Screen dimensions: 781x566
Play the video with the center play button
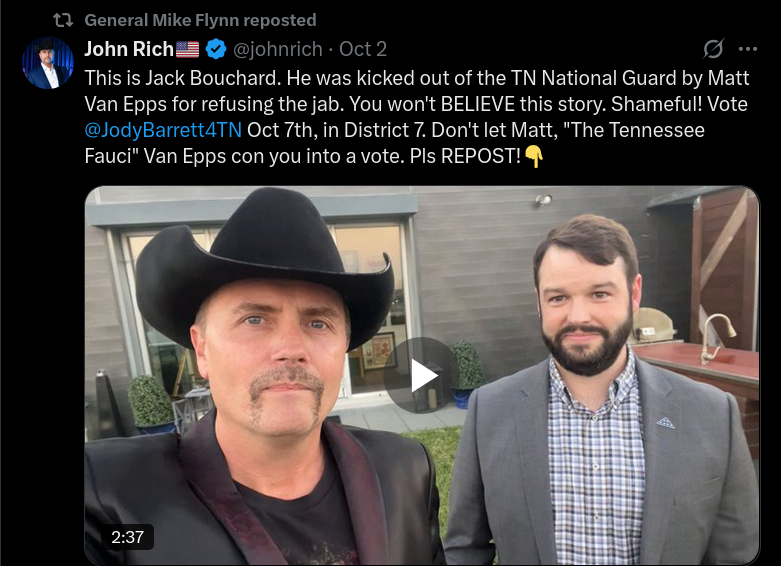(421, 375)
